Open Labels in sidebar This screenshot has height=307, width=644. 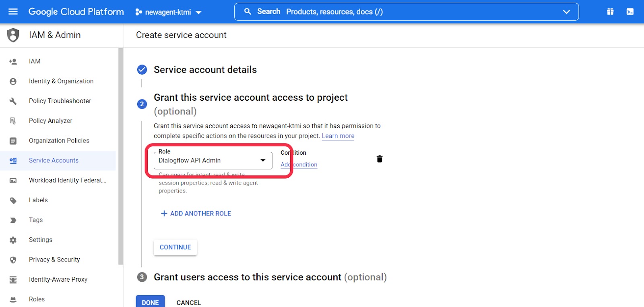tap(38, 200)
